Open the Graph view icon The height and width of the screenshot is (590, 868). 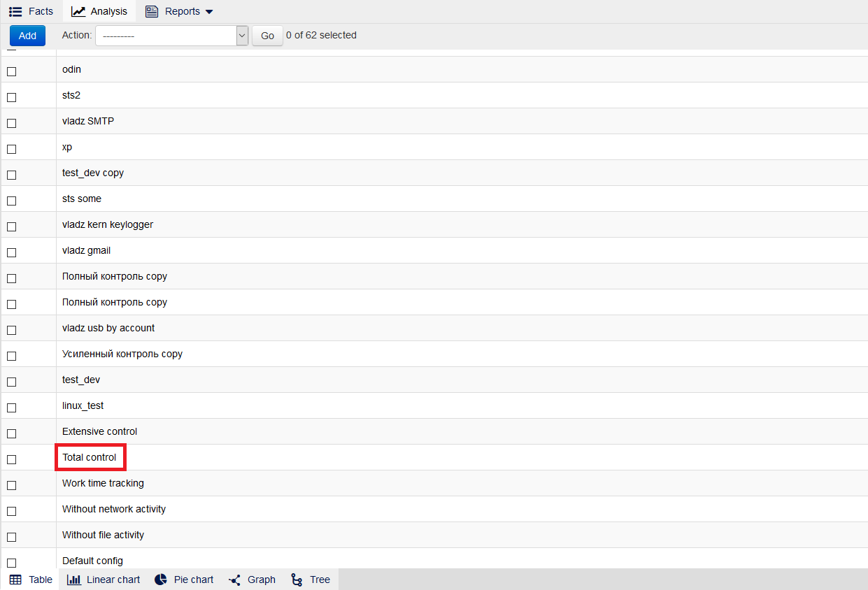pyautogui.click(x=235, y=580)
